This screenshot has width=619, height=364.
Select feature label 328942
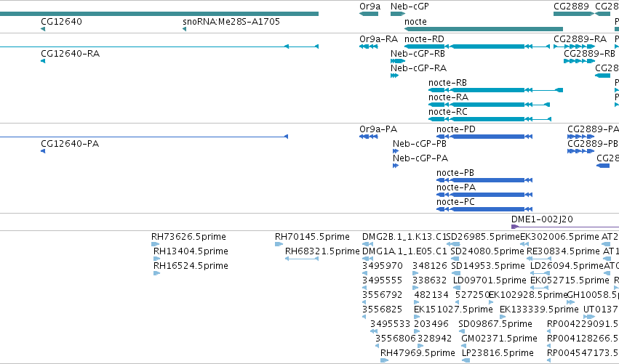tap(434, 339)
